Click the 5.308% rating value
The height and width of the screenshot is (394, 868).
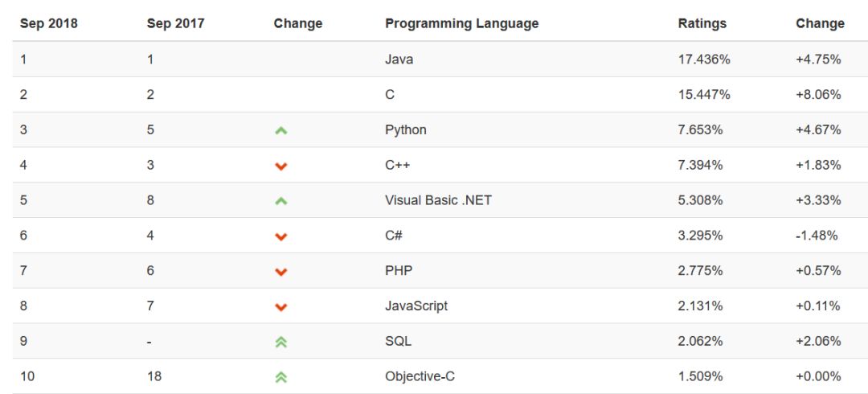(700, 200)
